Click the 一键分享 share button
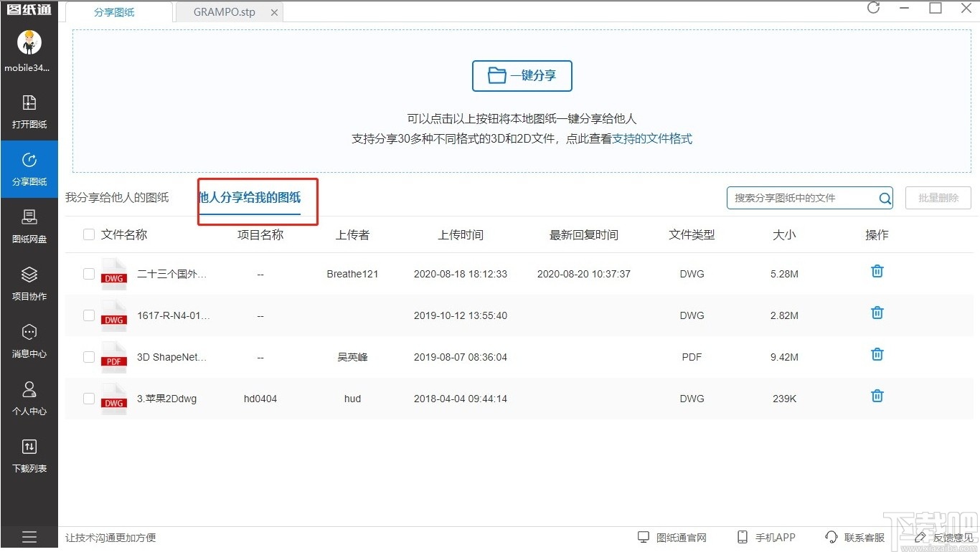This screenshot has width=980, height=552. coord(522,75)
